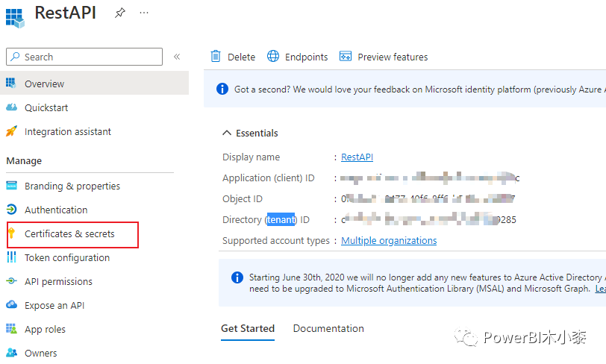Click the Application (client) ID value

(x=430, y=178)
